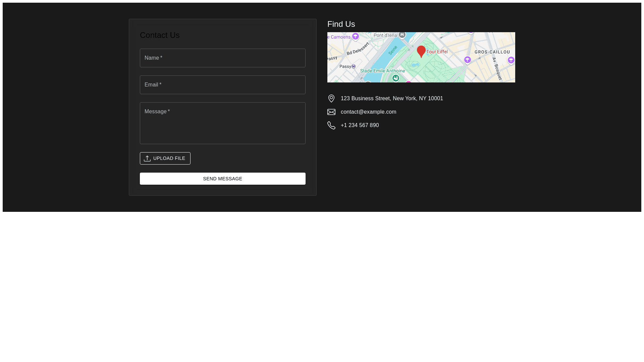Click the upload arrow icon
Screen dimensions: 644x362
[147, 159]
